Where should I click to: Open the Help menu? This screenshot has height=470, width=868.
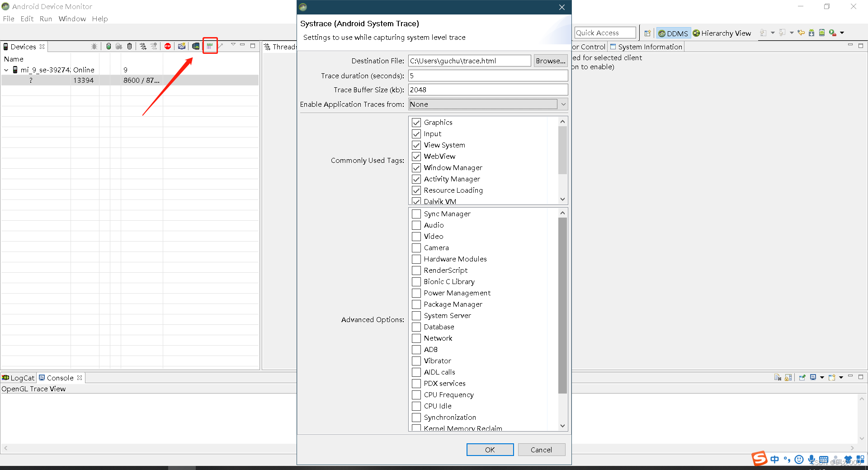100,19
